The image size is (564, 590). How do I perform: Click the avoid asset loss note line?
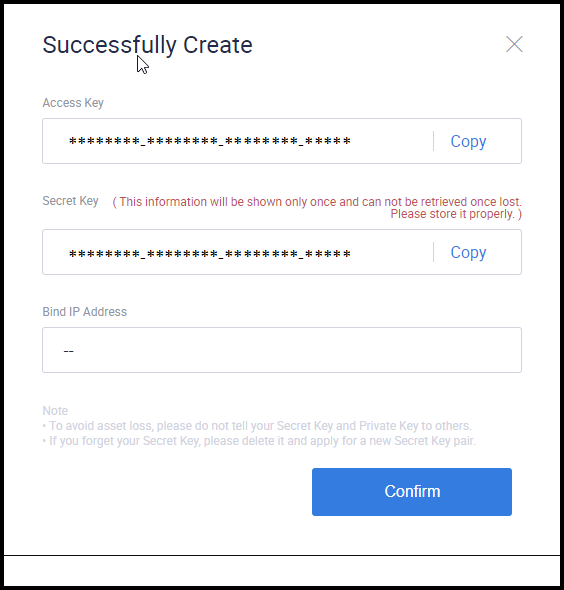pos(257,426)
